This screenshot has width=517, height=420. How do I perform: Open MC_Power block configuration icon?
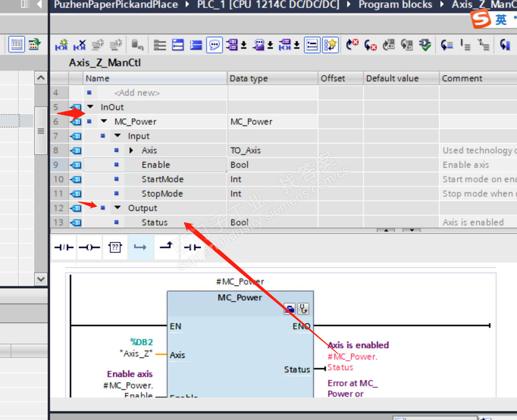point(290,309)
